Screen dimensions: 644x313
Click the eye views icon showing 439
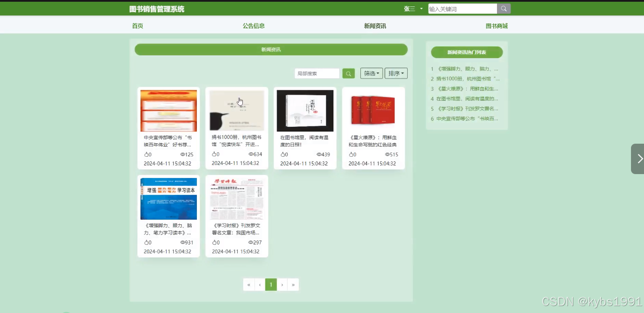319,155
